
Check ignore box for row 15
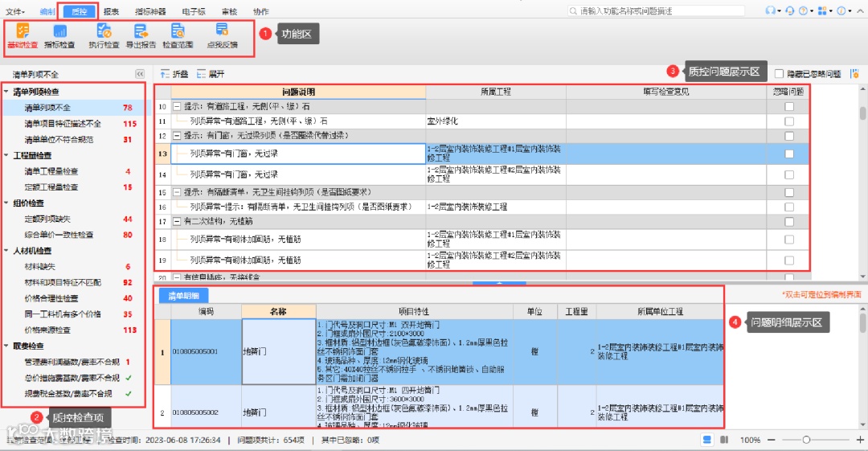pyautogui.click(x=789, y=192)
